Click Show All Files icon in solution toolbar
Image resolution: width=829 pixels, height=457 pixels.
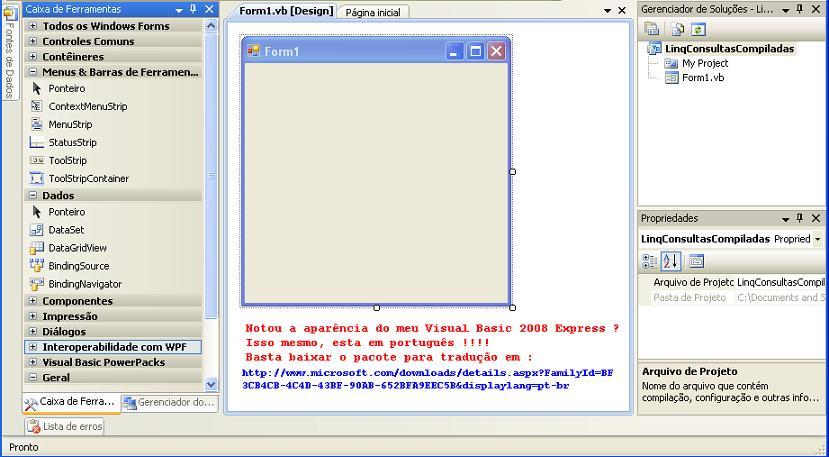pos(677,29)
